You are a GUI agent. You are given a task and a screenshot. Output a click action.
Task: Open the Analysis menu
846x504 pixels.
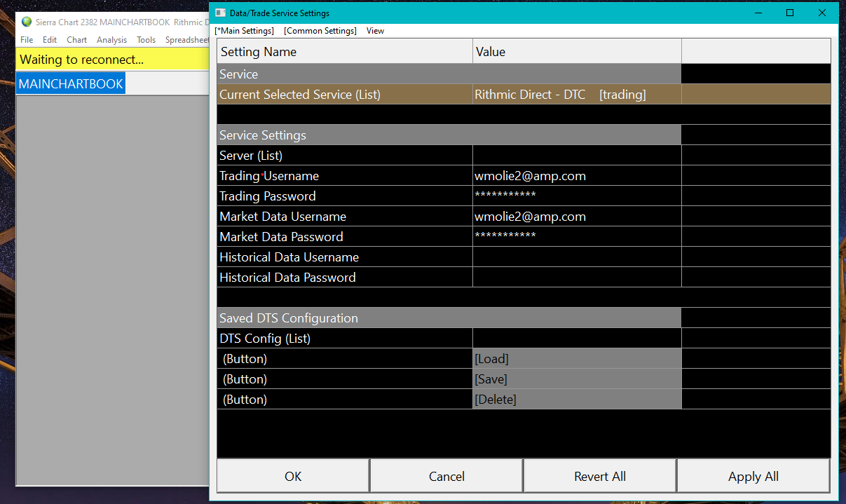pos(111,40)
